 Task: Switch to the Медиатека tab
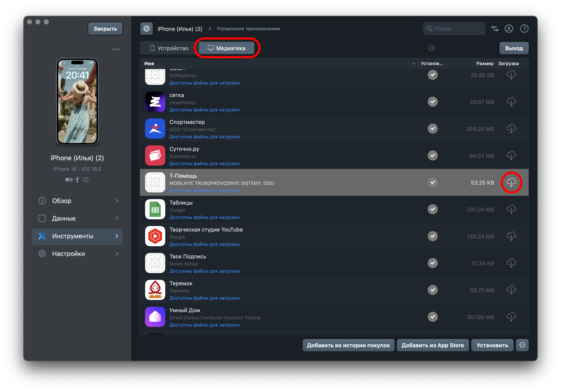pyautogui.click(x=226, y=48)
